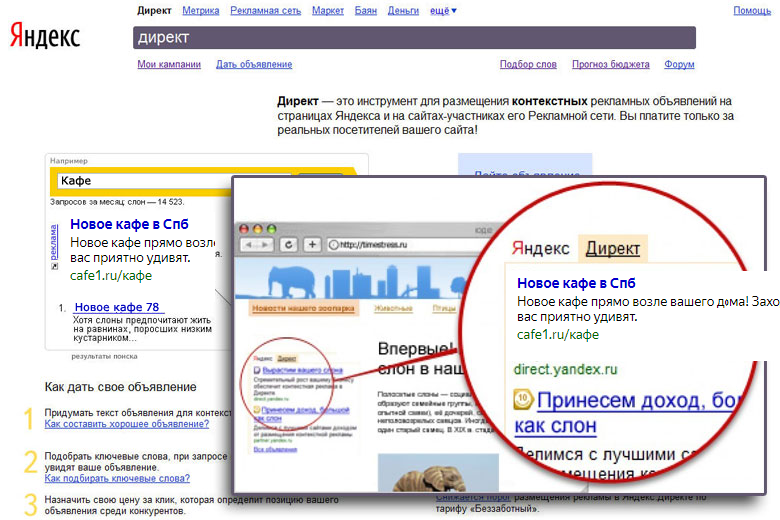Click the директ search header bar

coord(414,38)
